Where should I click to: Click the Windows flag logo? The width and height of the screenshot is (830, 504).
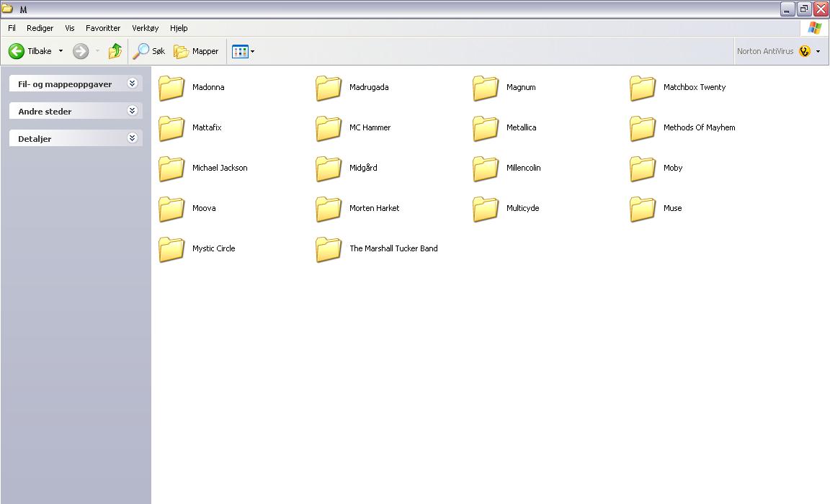tap(815, 28)
